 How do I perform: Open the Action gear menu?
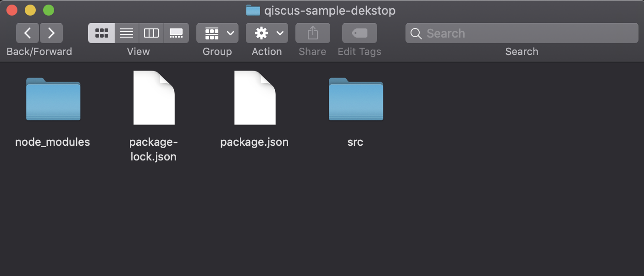(261, 33)
